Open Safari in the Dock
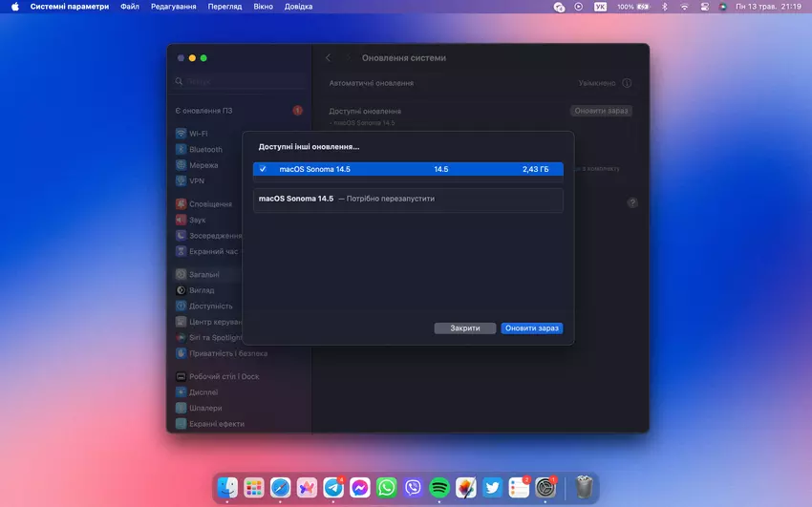Viewport: 812px width, 507px height. click(280, 488)
